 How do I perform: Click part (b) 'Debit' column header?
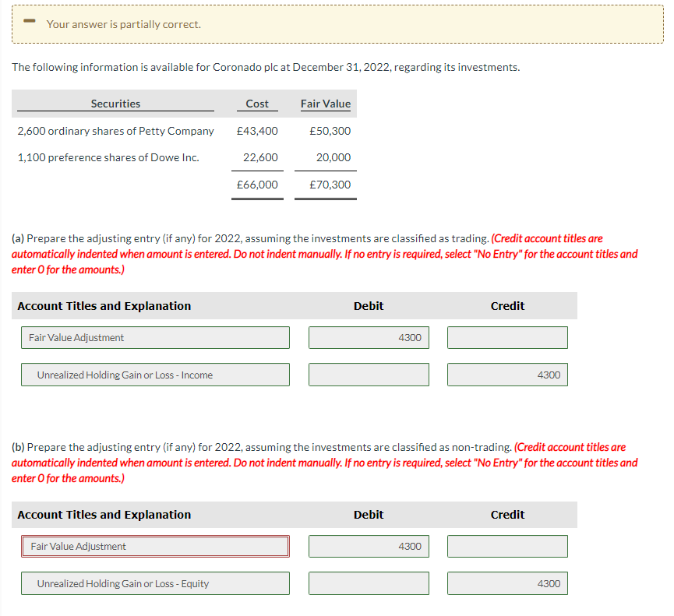point(369,515)
